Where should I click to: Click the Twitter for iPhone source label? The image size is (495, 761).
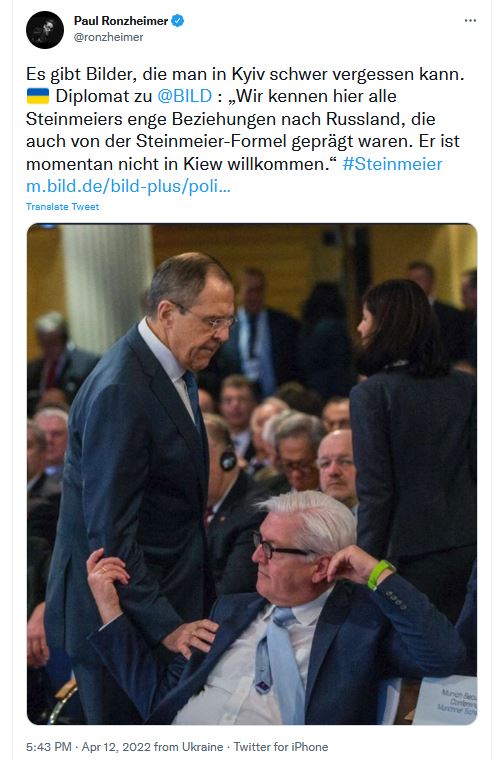tap(280, 746)
